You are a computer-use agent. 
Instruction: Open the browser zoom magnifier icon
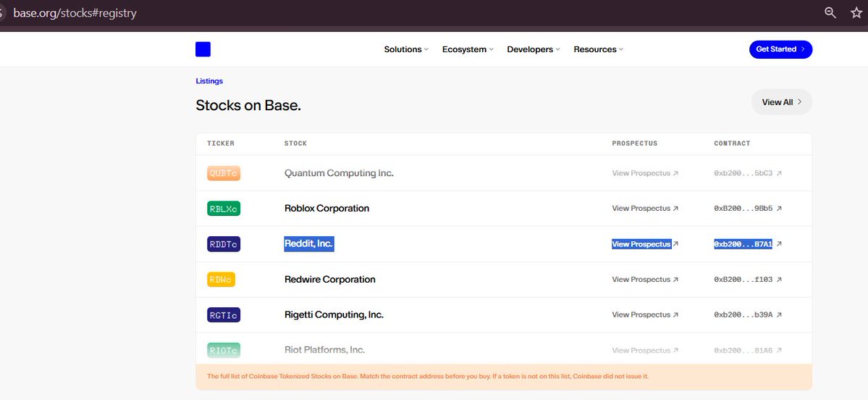coord(830,13)
